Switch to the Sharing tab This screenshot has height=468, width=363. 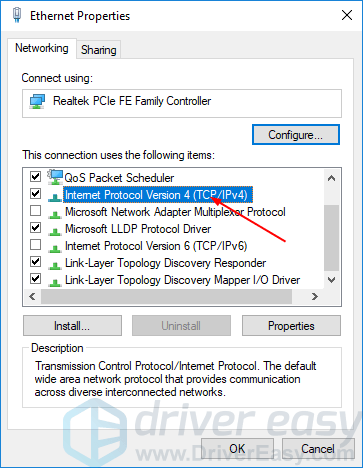[x=99, y=50]
